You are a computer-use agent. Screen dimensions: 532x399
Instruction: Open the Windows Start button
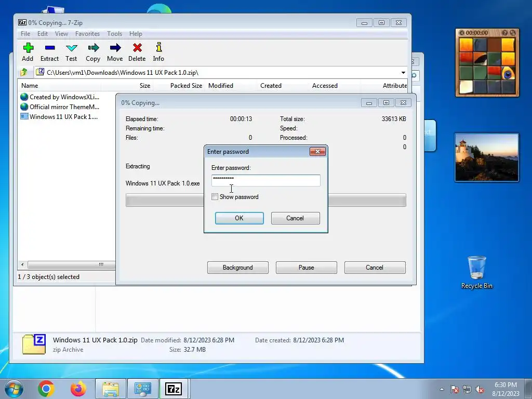point(14,389)
